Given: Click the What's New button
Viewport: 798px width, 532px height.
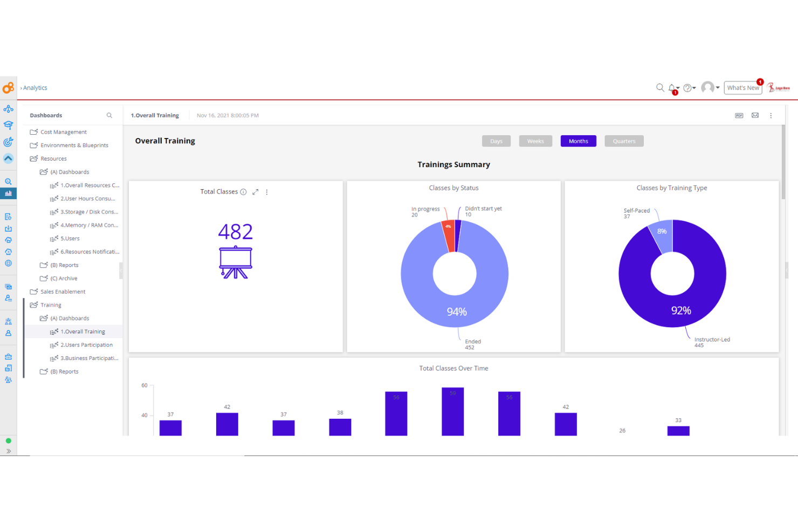Looking at the screenshot, I should click(x=743, y=87).
